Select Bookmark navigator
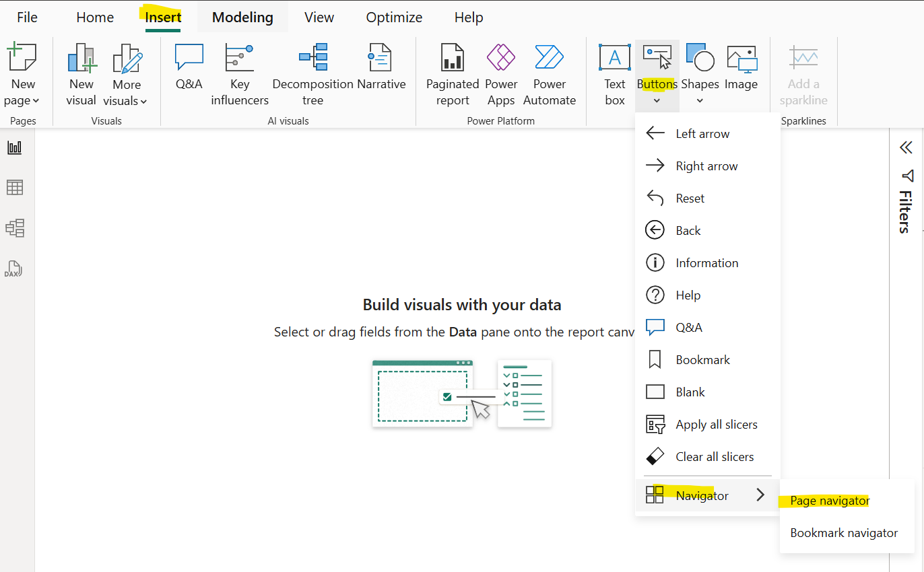Viewport: 924px width, 572px height. coord(847,533)
